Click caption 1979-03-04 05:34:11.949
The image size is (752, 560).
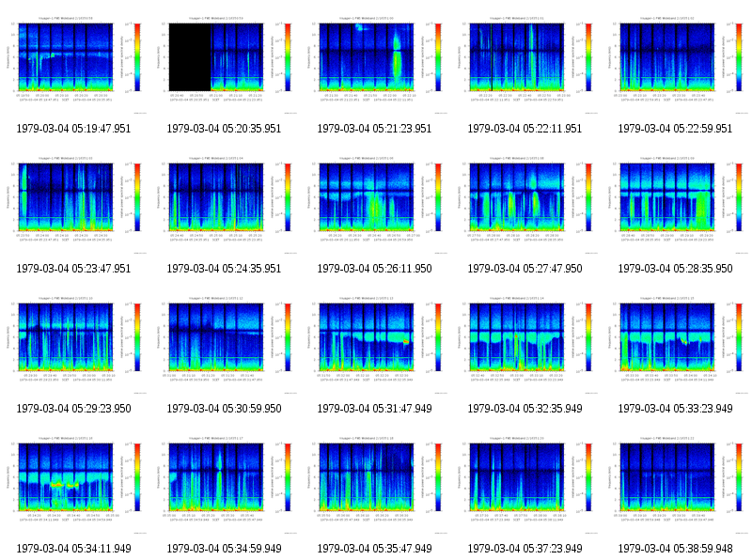pyautogui.click(x=73, y=549)
